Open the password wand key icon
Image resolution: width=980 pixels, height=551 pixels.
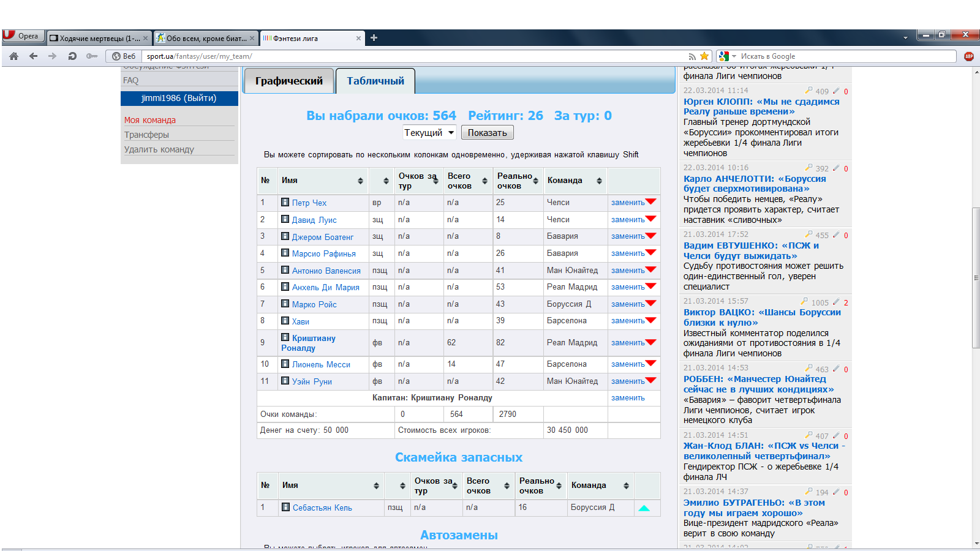tap(92, 56)
